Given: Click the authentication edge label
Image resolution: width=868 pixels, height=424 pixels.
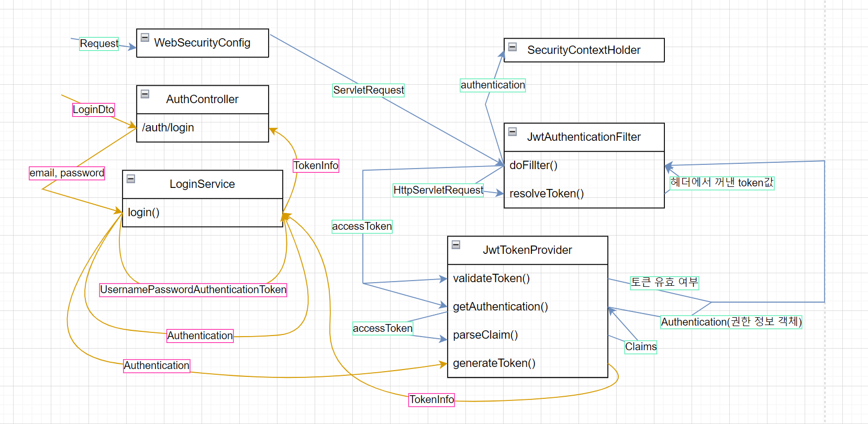Looking at the screenshot, I should 493,85.
